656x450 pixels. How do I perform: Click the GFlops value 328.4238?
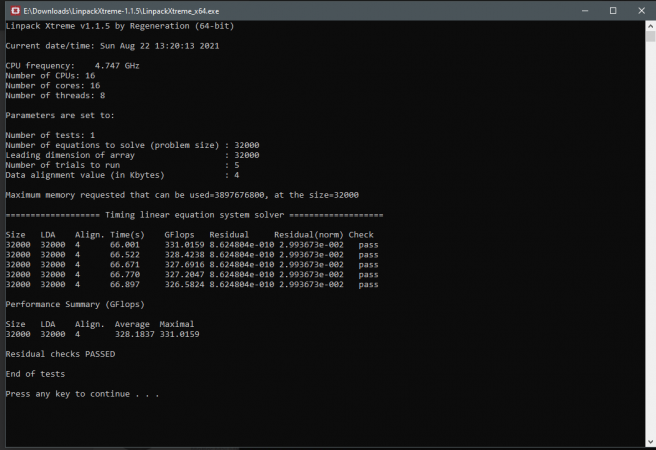pos(184,255)
